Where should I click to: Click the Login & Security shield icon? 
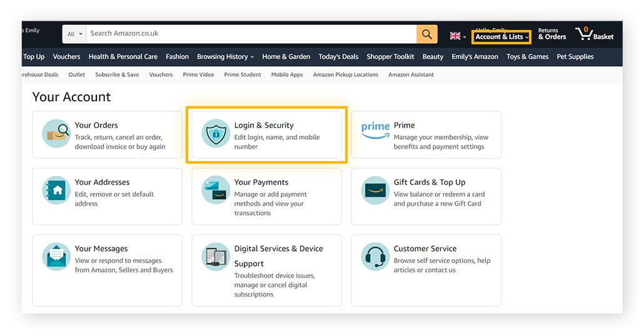(215, 134)
